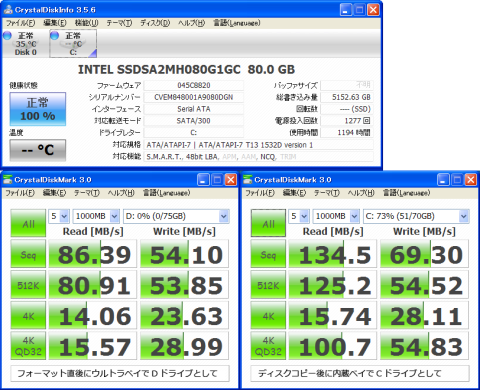
Task: Click the S.M.A.R.T. features field
Action: 259,157
